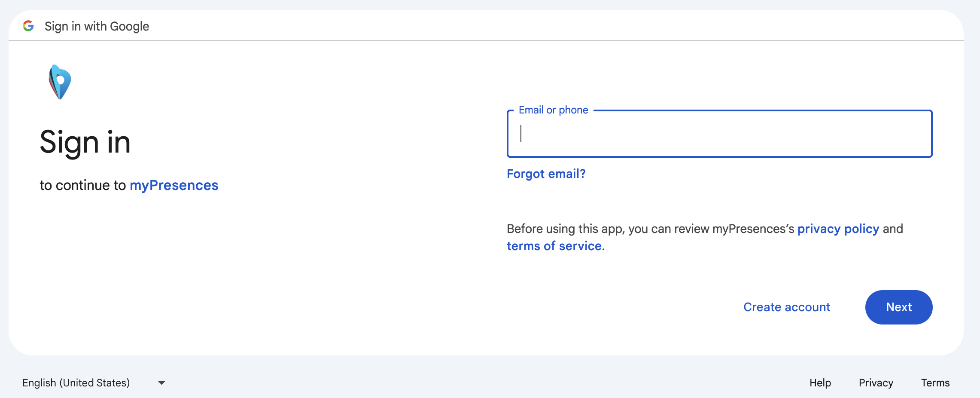This screenshot has height=398, width=980.
Task: Open the privacy policy link
Action: tap(838, 229)
